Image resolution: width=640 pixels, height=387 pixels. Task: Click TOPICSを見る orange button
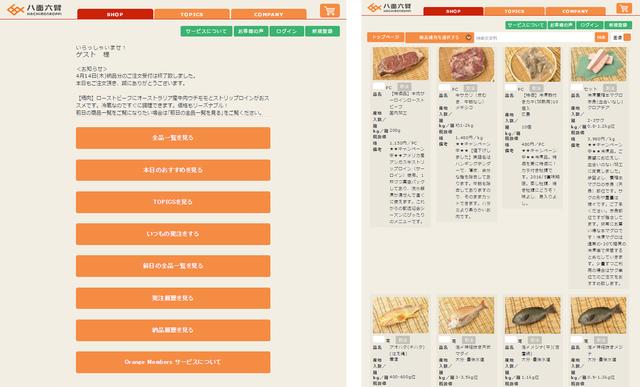[x=173, y=202]
